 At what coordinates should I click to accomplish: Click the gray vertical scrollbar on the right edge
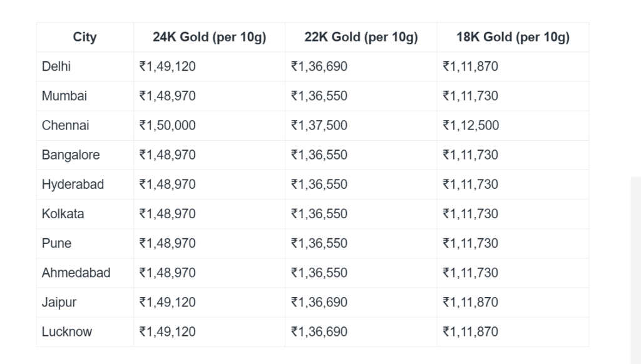635,269
